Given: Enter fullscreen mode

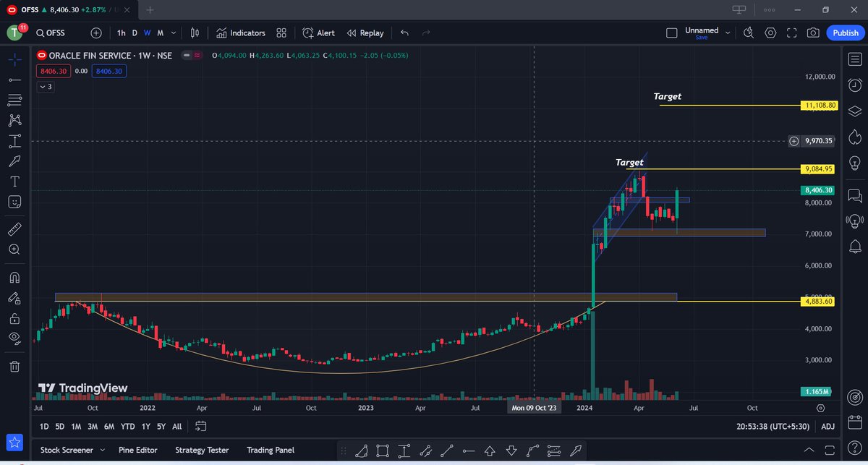Looking at the screenshot, I should (x=792, y=33).
